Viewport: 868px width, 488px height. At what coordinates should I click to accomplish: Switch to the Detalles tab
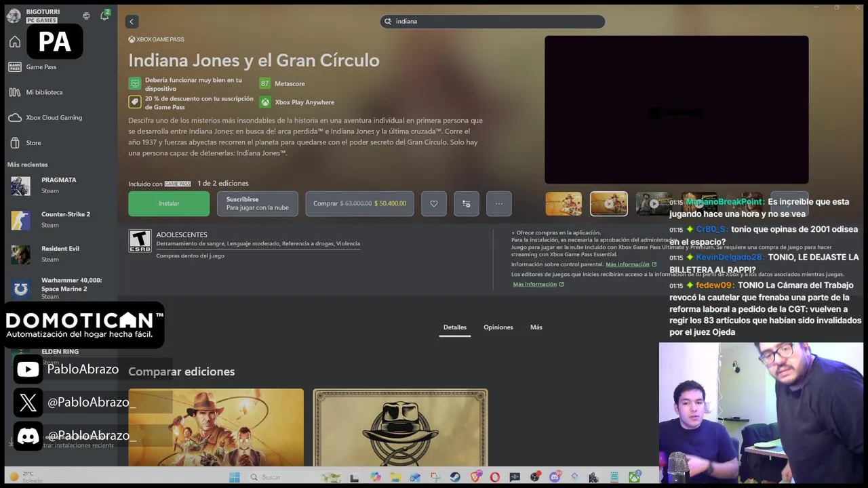click(x=455, y=327)
